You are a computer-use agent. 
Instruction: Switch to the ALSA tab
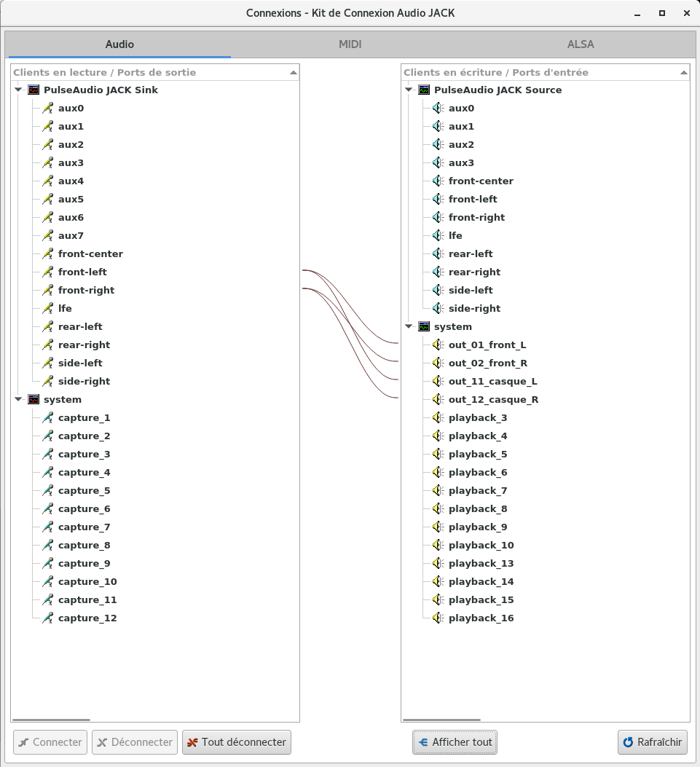(x=581, y=44)
